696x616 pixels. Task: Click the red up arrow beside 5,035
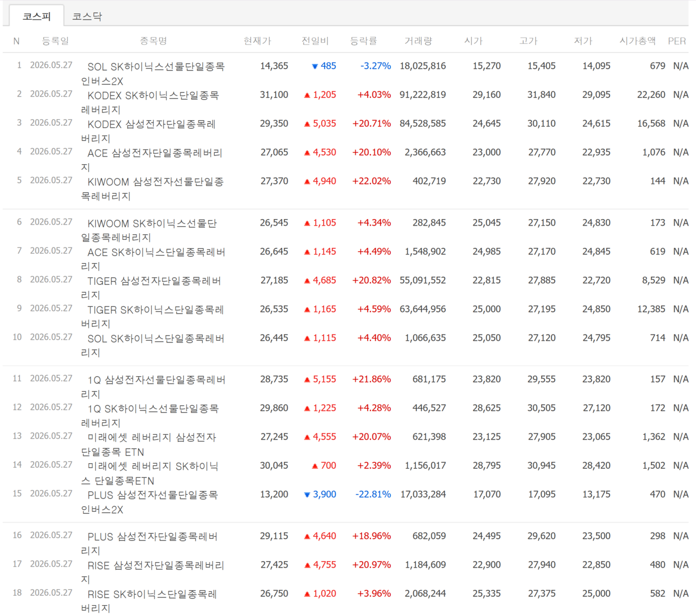point(307,124)
